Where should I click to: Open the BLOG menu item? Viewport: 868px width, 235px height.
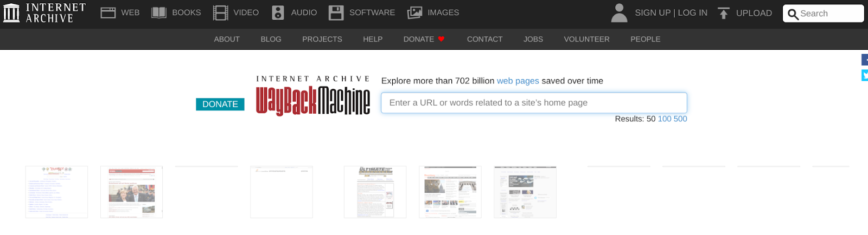click(271, 39)
